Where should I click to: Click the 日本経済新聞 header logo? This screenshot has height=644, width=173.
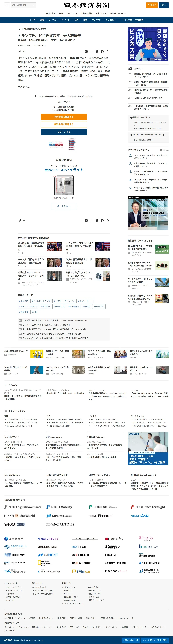86,5
